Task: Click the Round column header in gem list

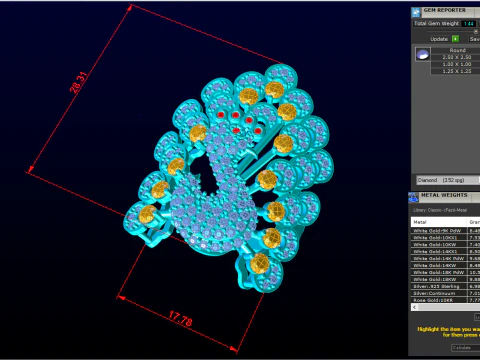Action: tap(457, 50)
